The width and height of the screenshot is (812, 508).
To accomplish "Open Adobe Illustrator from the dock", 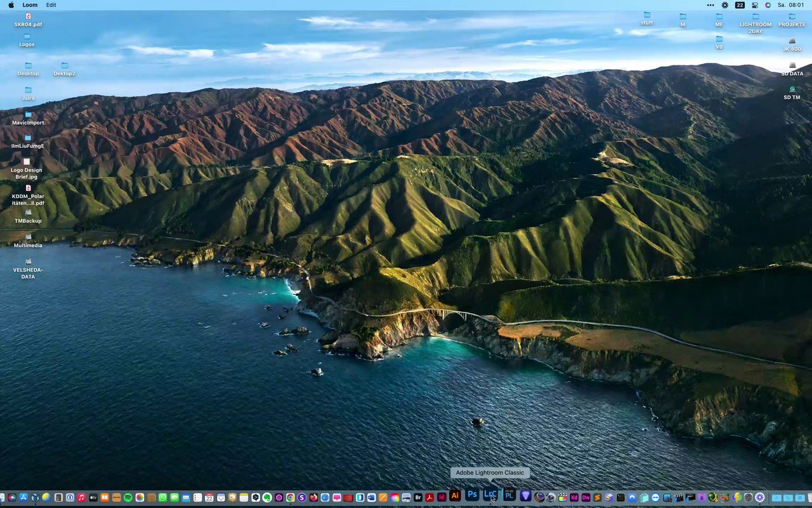I will pos(455,495).
